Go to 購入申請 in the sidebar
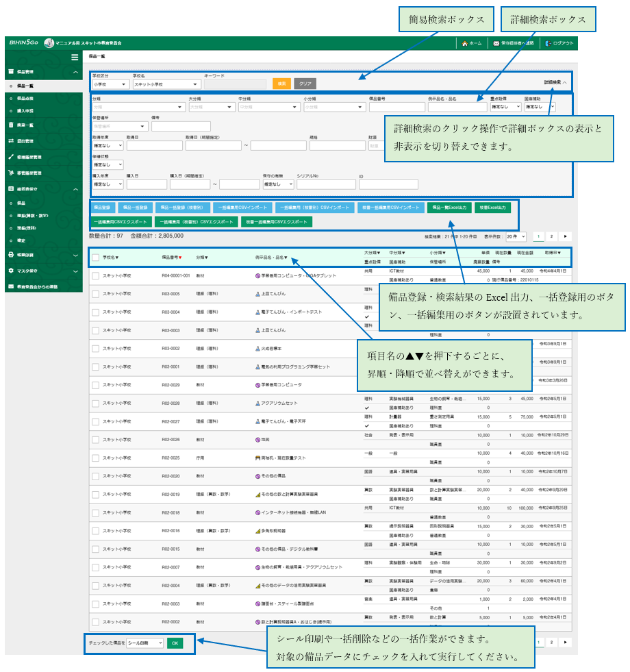 pyautogui.click(x=25, y=110)
